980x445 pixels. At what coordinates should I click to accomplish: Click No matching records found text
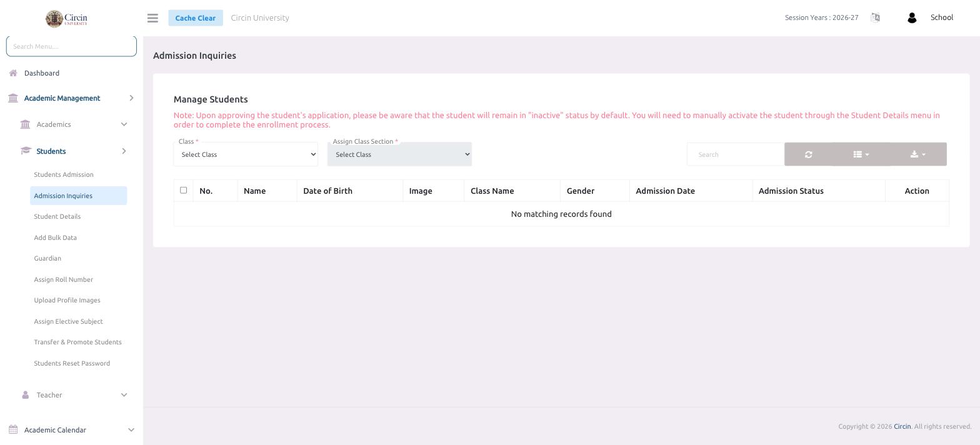tap(561, 214)
